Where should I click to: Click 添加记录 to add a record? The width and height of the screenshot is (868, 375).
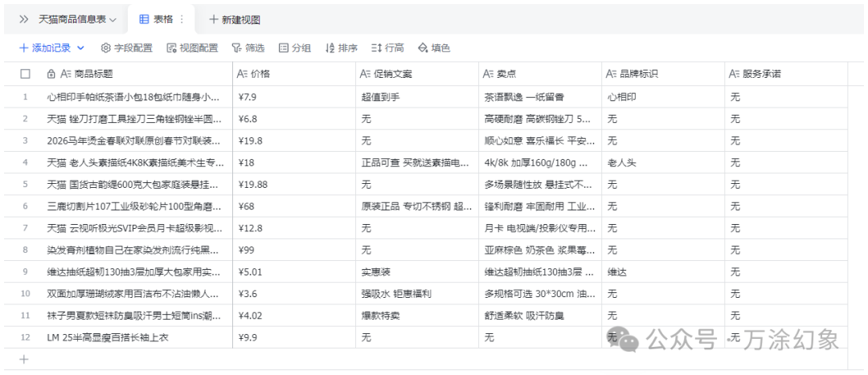pos(45,48)
